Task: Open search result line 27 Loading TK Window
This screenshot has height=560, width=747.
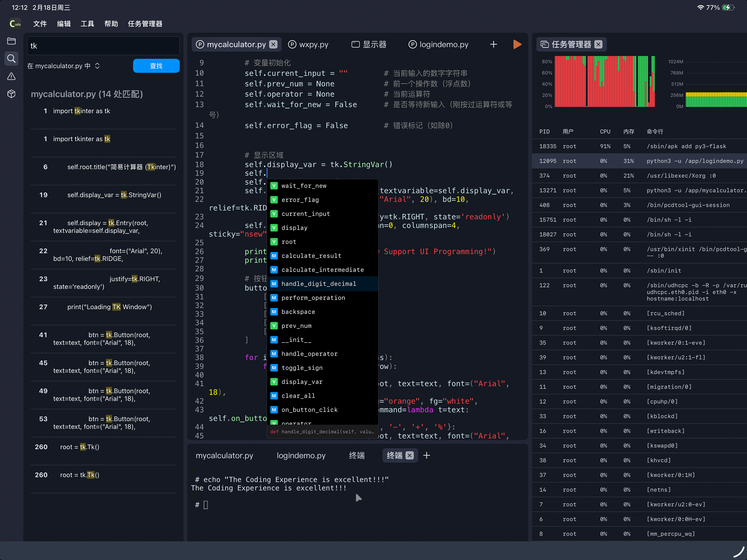Action: [103, 311]
